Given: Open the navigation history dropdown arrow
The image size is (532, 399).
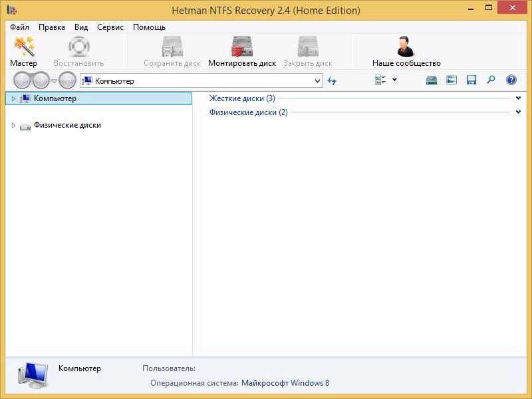Looking at the screenshot, I should point(54,81).
